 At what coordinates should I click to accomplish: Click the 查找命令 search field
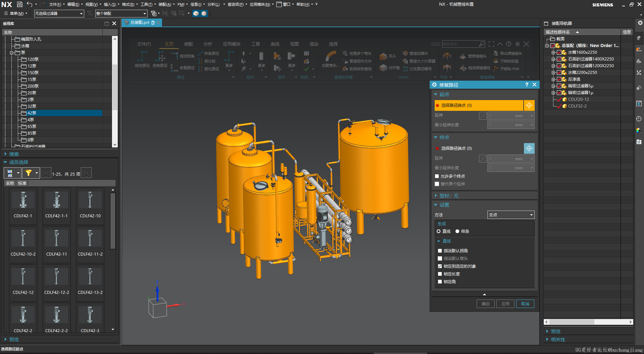[x=460, y=44]
